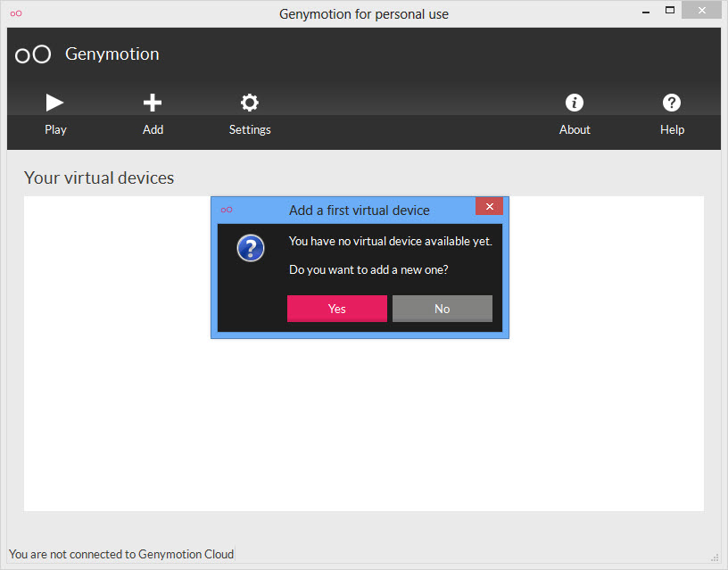Click the small logo icon in the dialog title
Viewport: 728px width, 570px height.
(x=227, y=210)
